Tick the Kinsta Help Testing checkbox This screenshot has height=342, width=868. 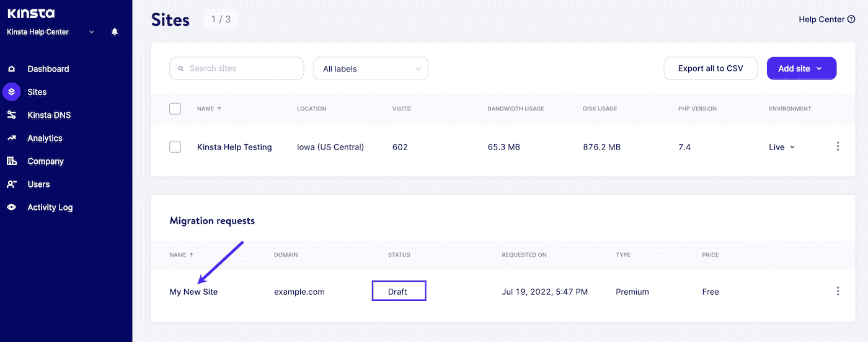pyautogui.click(x=175, y=146)
